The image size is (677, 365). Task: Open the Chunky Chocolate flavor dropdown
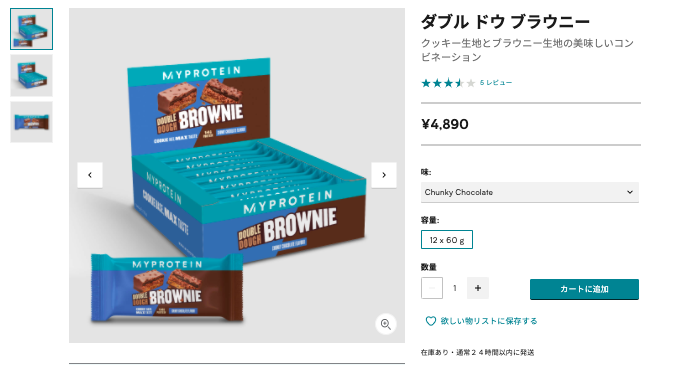tap(530, 192)
